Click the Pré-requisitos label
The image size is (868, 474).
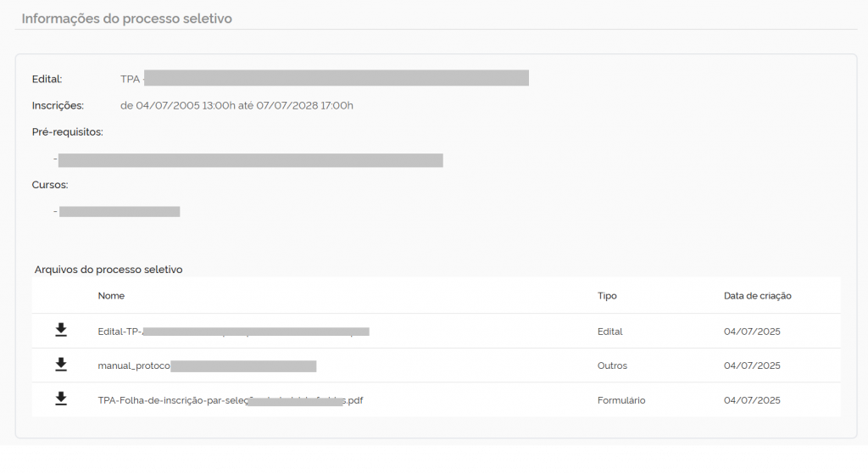point(67,132)
